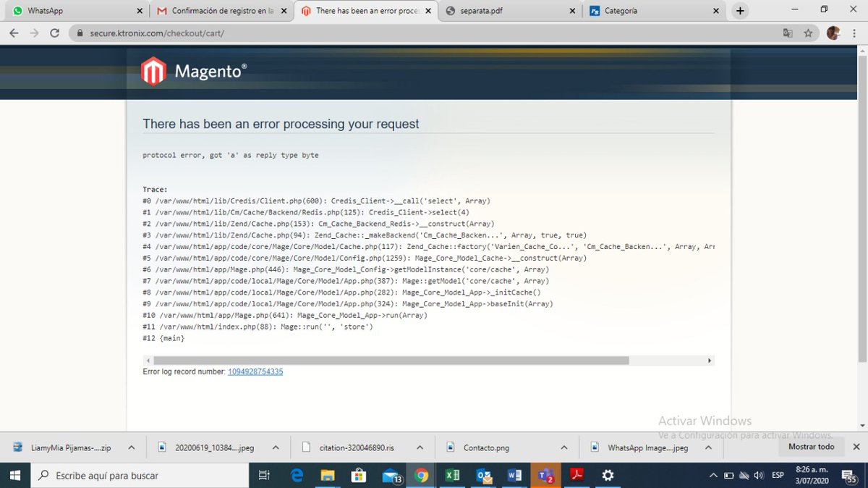This screenshot has width=868, height=488.
Task: Open the Mail app from taskbar
Action: (x=391, y=475)
